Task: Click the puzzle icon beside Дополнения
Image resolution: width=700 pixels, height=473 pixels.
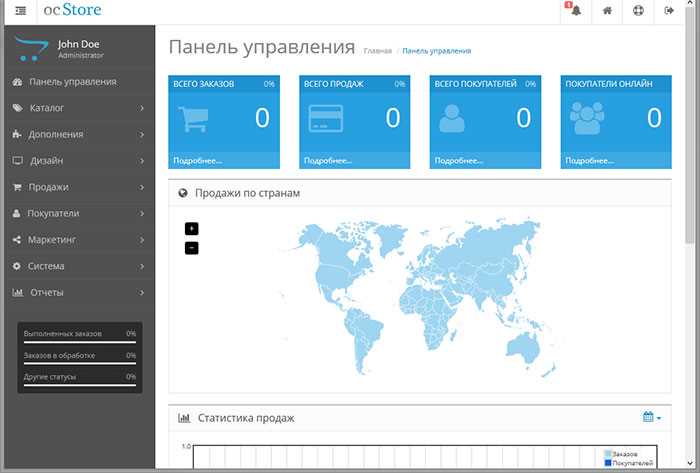Action: point(17,134)
